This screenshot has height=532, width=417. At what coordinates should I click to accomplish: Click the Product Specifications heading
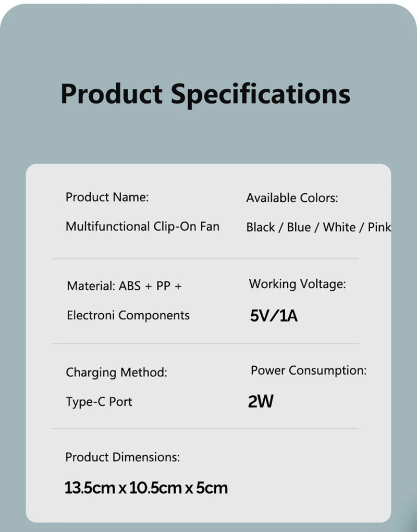(205, 95)
